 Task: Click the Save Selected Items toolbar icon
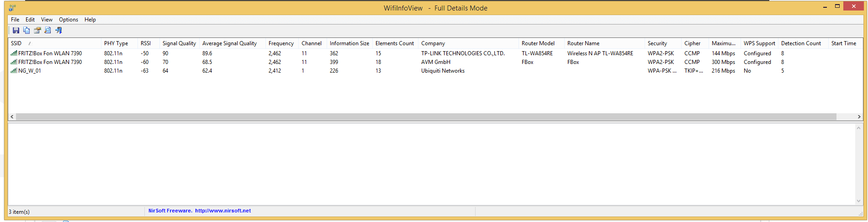click(x=16, y=30)
